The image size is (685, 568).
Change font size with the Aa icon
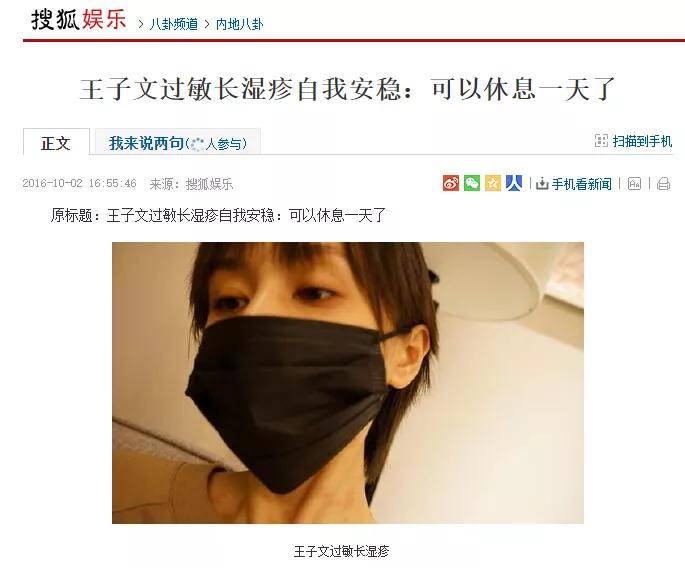pos(634,184)
